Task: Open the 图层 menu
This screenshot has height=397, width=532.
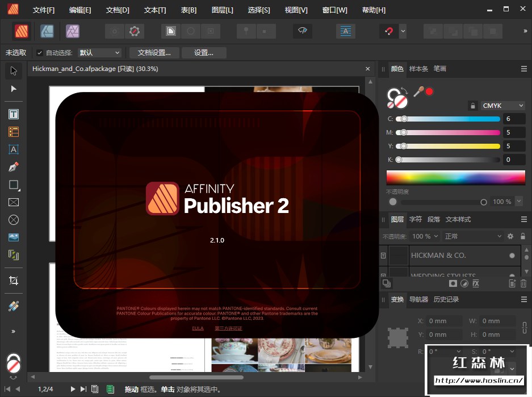Action: (222, 10)
